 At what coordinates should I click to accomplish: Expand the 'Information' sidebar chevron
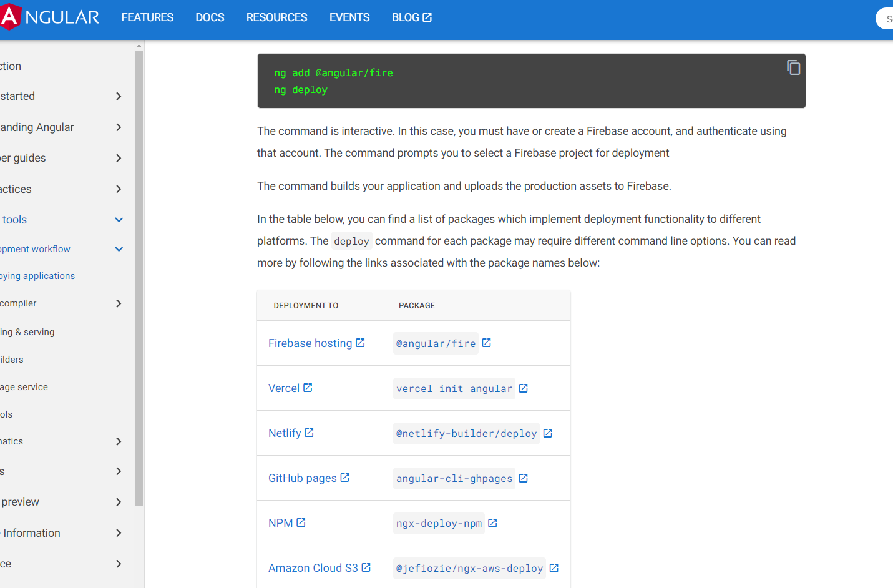pos(119,533)
